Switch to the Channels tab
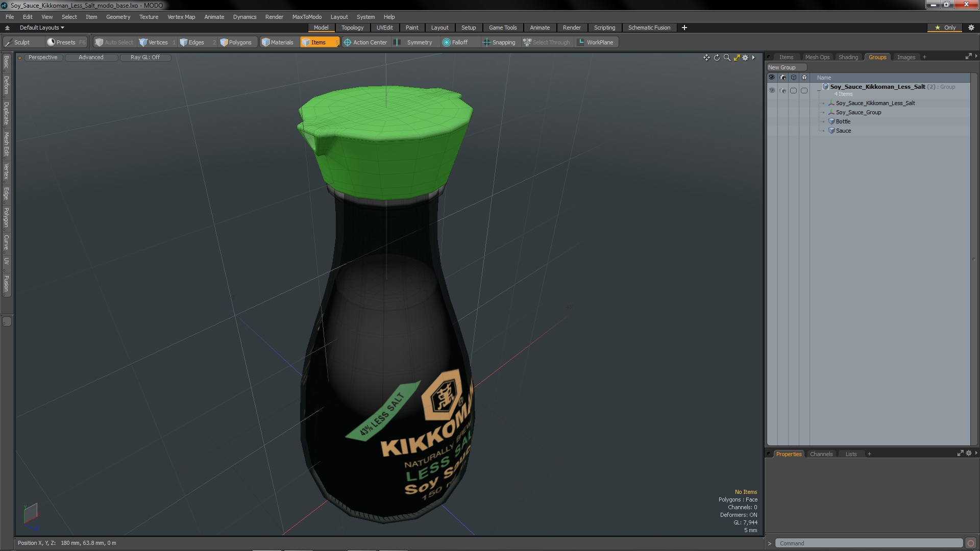 [821, 454]
